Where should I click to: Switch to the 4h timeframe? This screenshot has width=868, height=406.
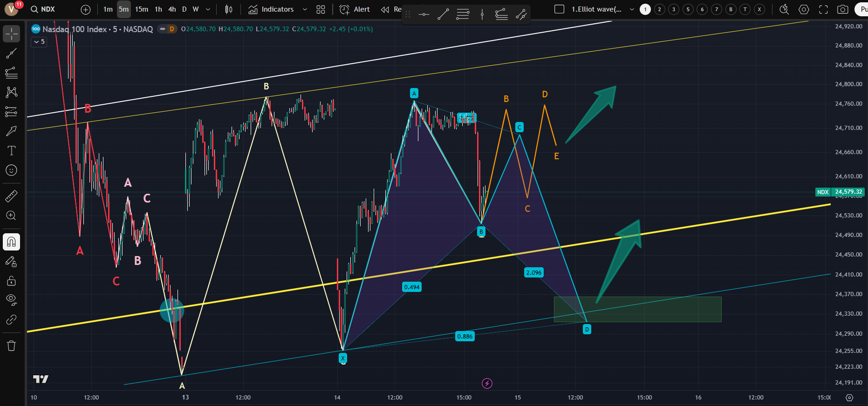click(x=172, y=9)
